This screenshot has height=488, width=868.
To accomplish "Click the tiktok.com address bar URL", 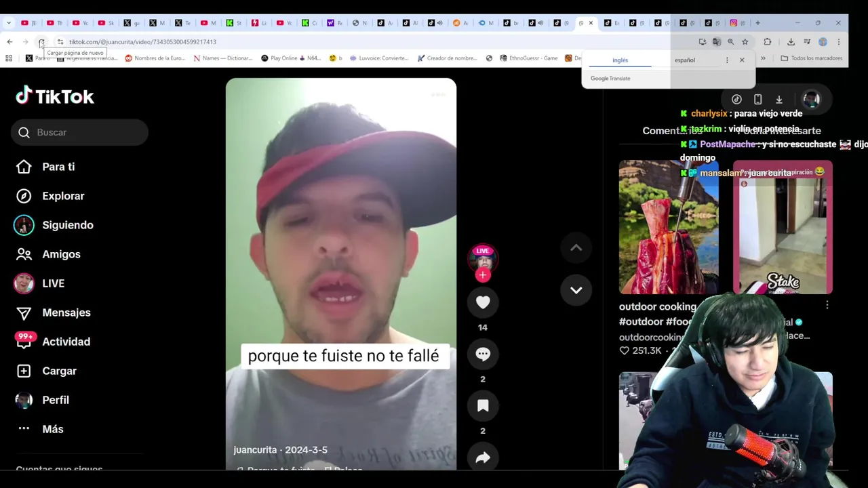I will 142,42.
